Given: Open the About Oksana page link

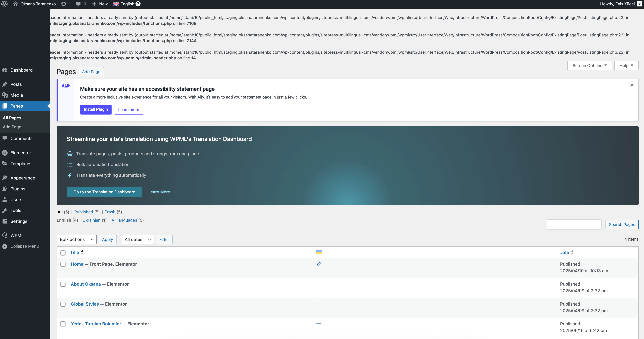Looking at the screenshot, I should click(x=86, y=284).
